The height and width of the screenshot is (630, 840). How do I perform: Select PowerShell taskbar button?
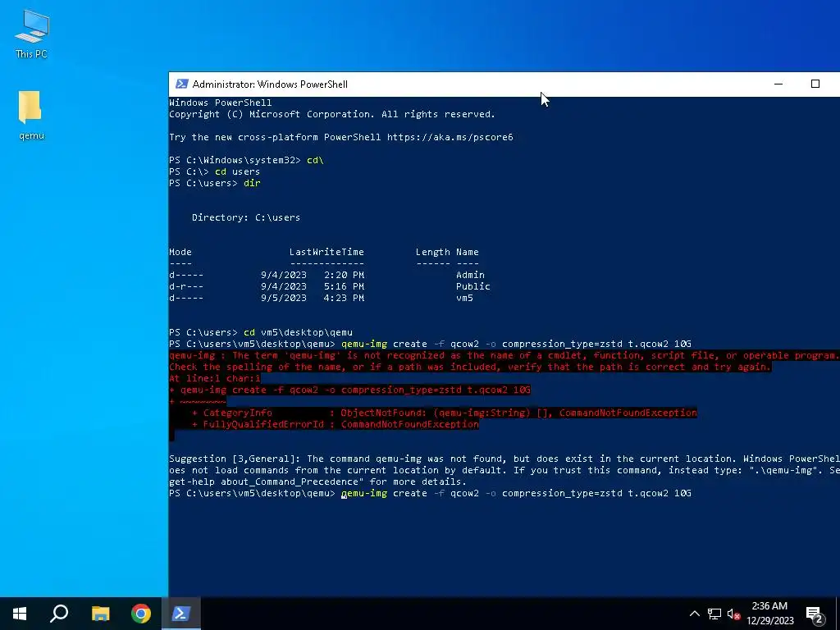click(x=181, y=614)
